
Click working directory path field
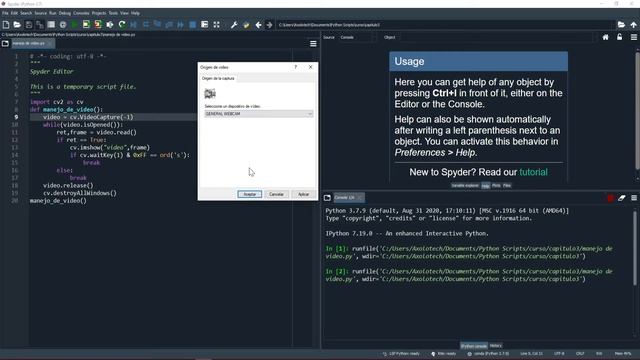(x=445, y=25)
